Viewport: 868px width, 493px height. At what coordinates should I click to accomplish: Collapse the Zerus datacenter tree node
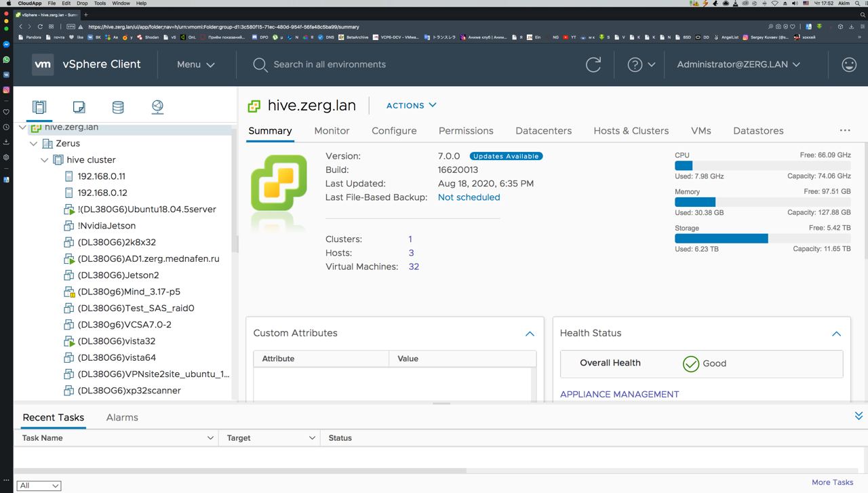[x=33, y=144]
